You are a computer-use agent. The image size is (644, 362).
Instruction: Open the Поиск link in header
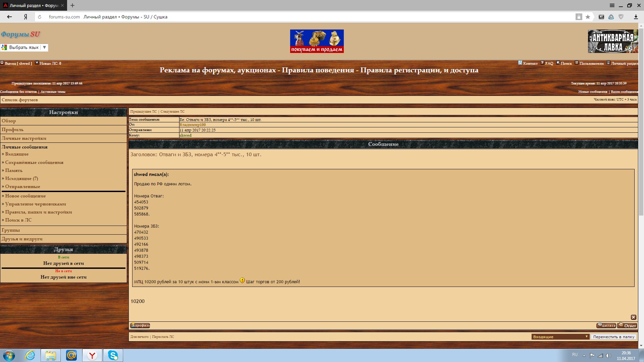tap(566, 63)
